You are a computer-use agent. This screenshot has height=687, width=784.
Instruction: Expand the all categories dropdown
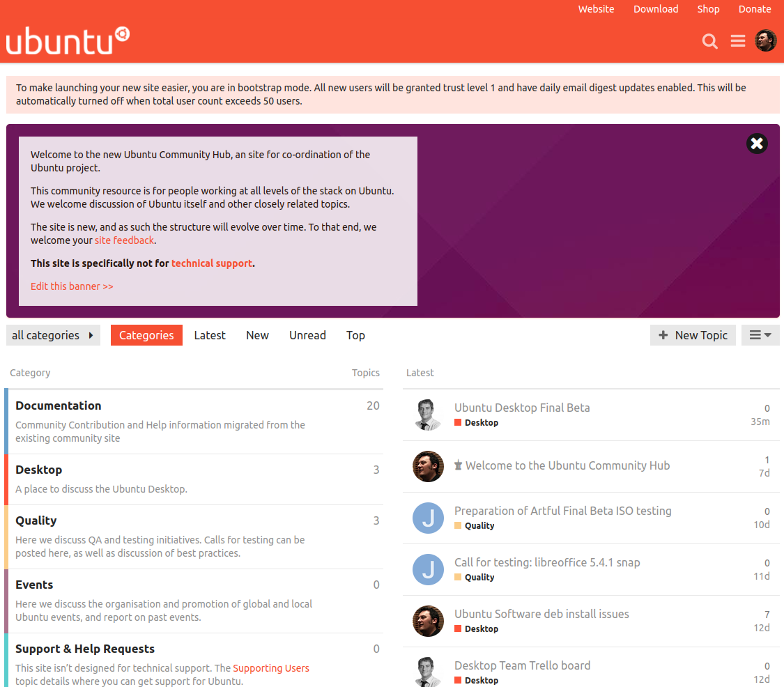pos(53,335)
